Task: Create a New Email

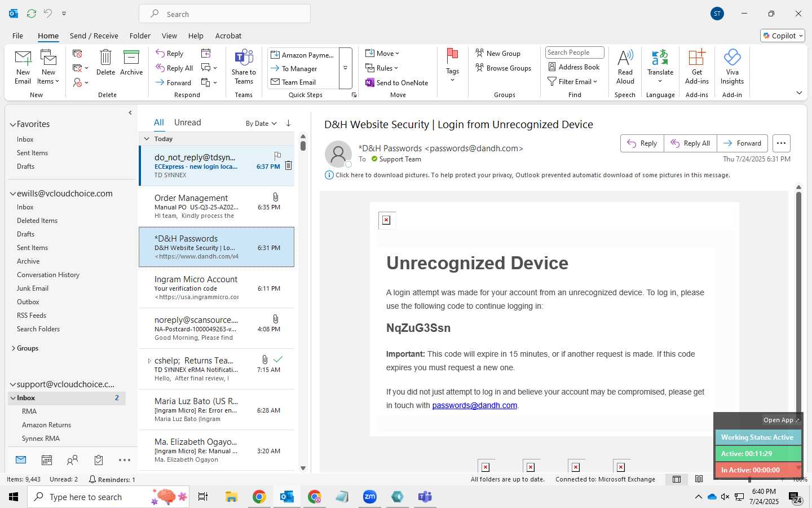Action: pyautogui.click(x=23, y=67)
